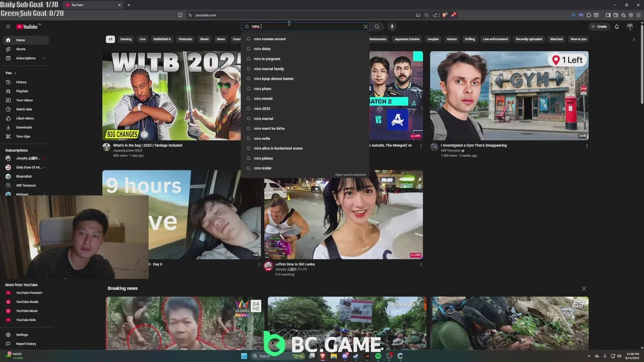Viewport: 644px width, 362px height.
Task: Select the Recently uploaded chip
Action: (529, 39)
